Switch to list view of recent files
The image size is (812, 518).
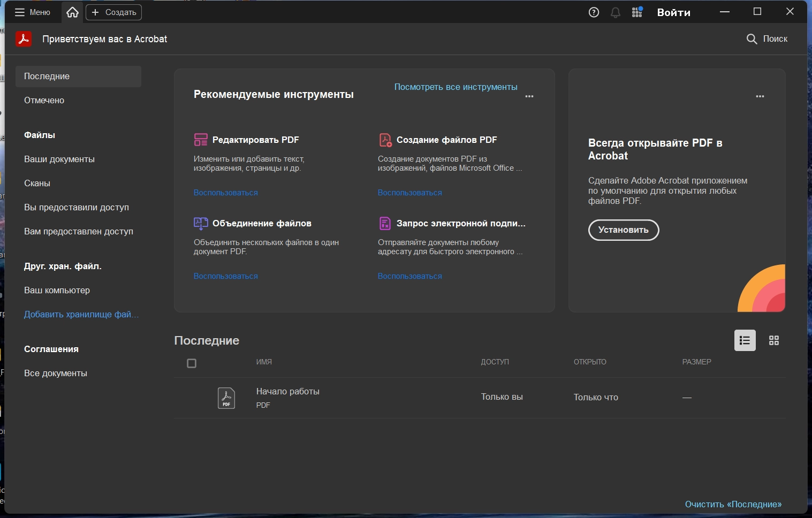point(745,340)
